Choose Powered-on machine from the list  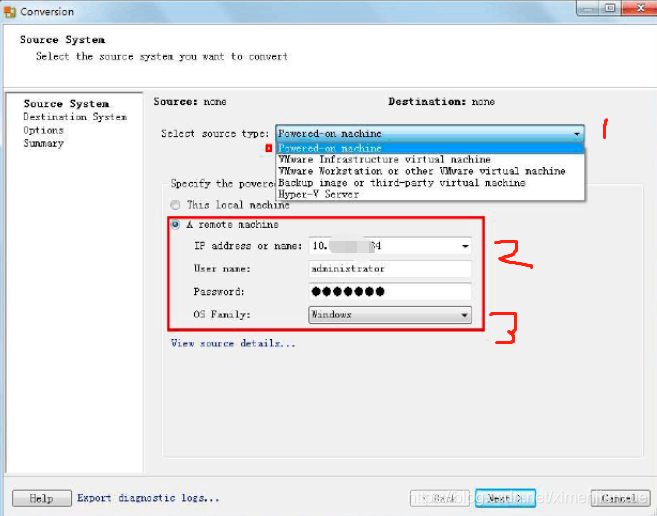[x=429, y=148]
